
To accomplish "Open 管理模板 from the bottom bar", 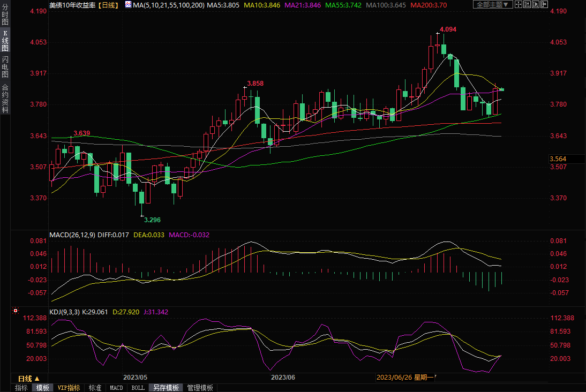I will pyautogui.click(x=200, y=388).
